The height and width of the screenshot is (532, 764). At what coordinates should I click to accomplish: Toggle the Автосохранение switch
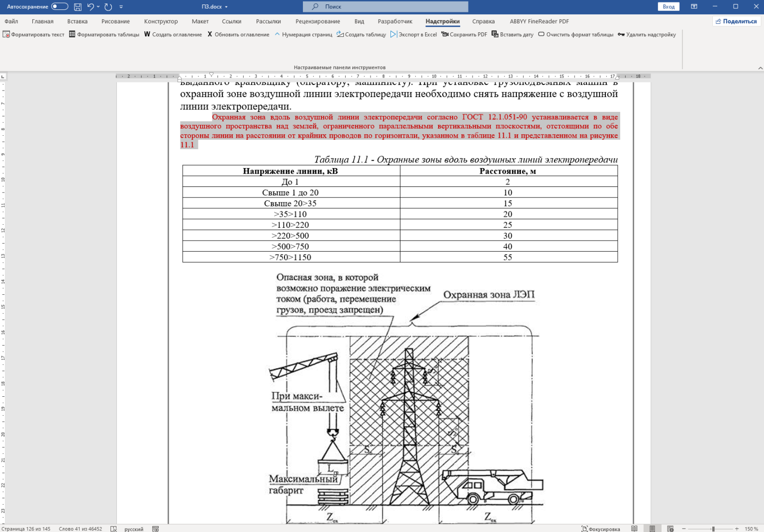coord(60,6)
